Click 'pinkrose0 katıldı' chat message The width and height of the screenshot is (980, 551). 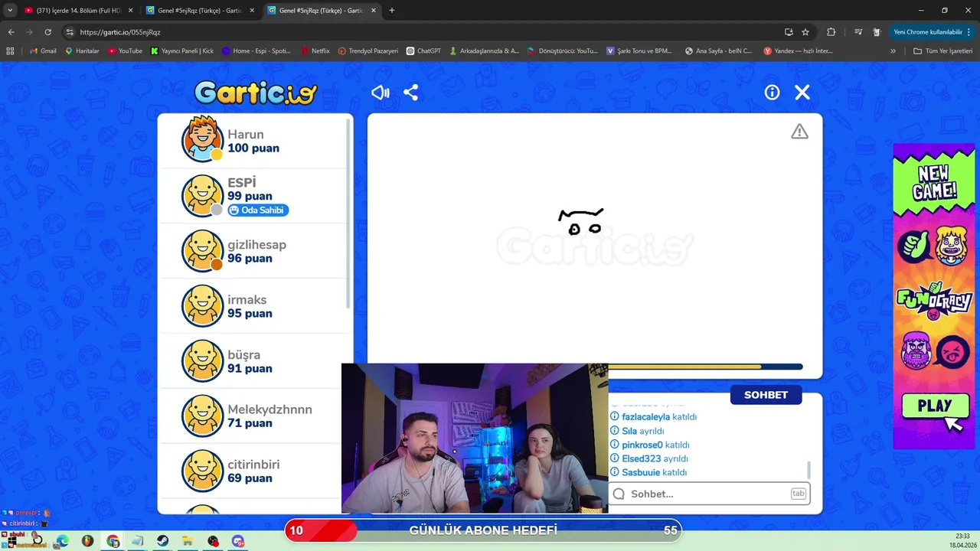pos(650,445)
